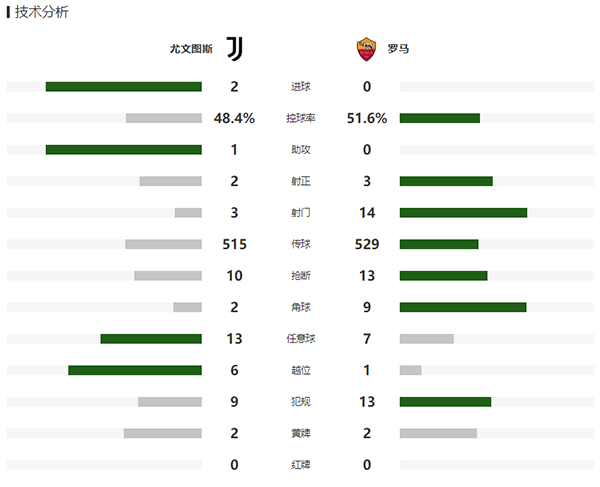
Task: Select the 技术分析 section heading
Action: [x=42, y=12]
